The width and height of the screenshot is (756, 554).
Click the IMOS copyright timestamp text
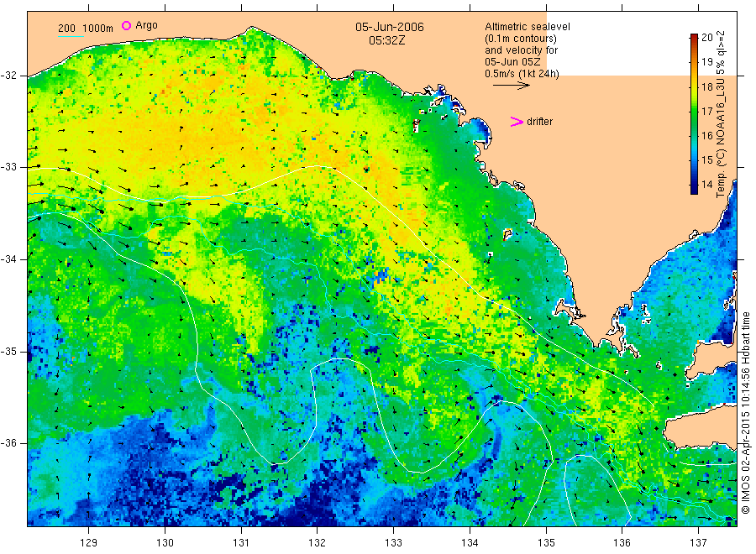[x=746, y=412]
